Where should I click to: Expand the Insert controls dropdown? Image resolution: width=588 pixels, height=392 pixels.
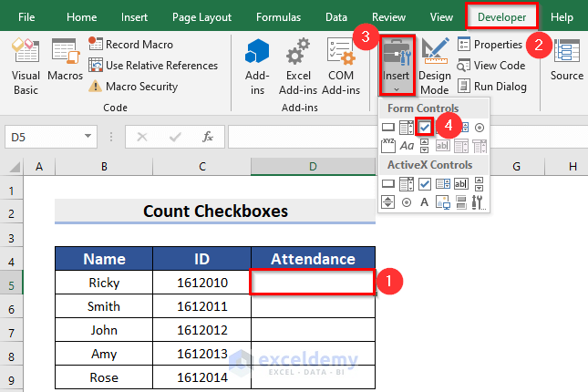pos(397,89)
